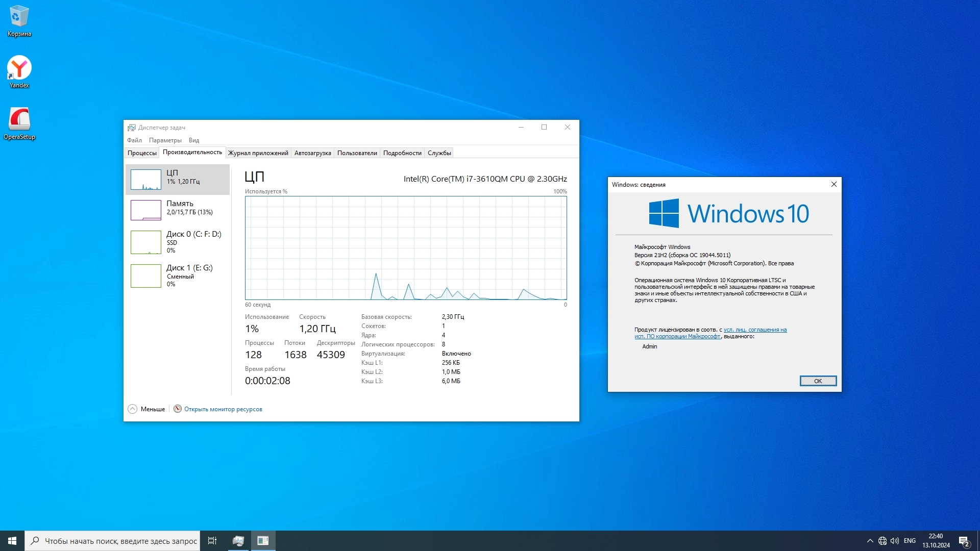This screenshot has height=551, width=980.
Task: Open the Recycle Bin desktop icon
Action: point(19,20)
